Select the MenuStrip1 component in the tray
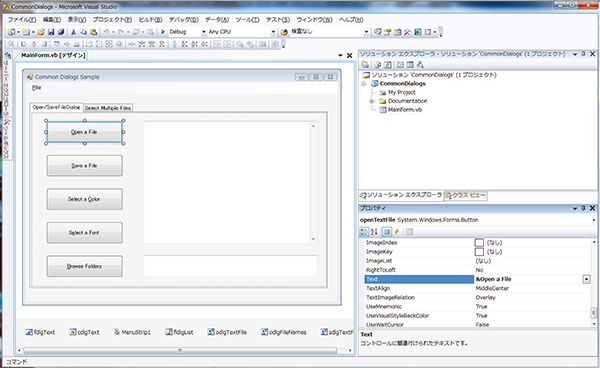This screenshot has width=600, height=368. pos(132,332)
